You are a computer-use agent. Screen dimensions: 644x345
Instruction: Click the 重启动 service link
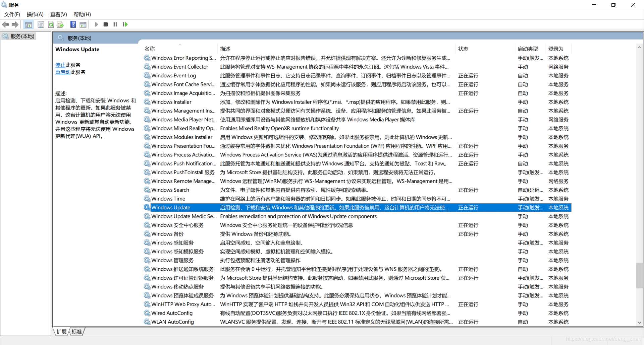[x=63, y=72]
